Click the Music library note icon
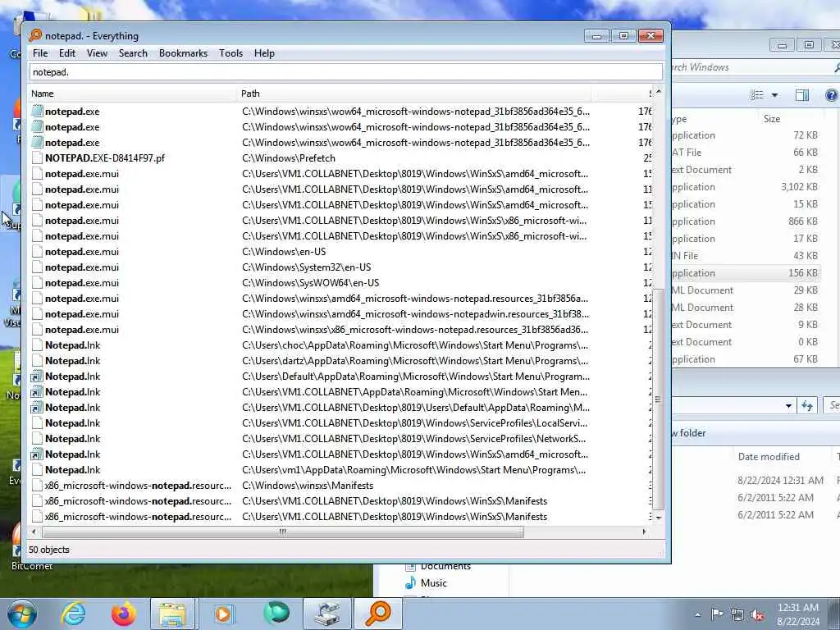 pos(411,583)
